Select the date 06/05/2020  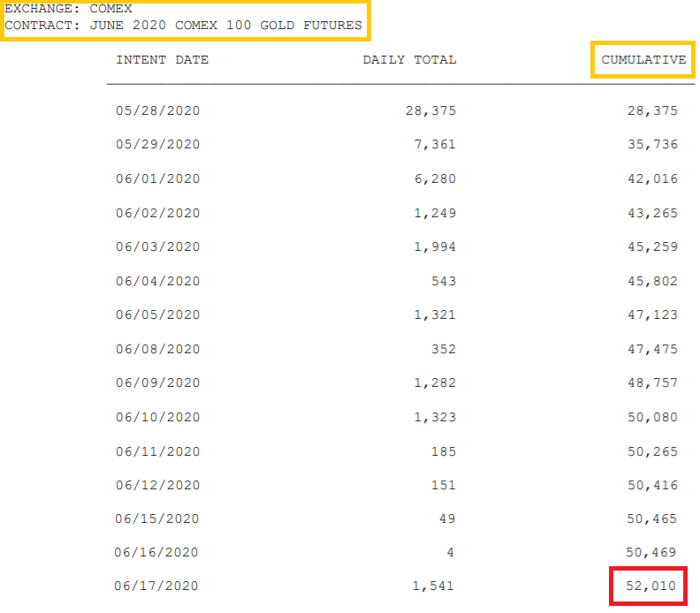click(x=157, y=315)
